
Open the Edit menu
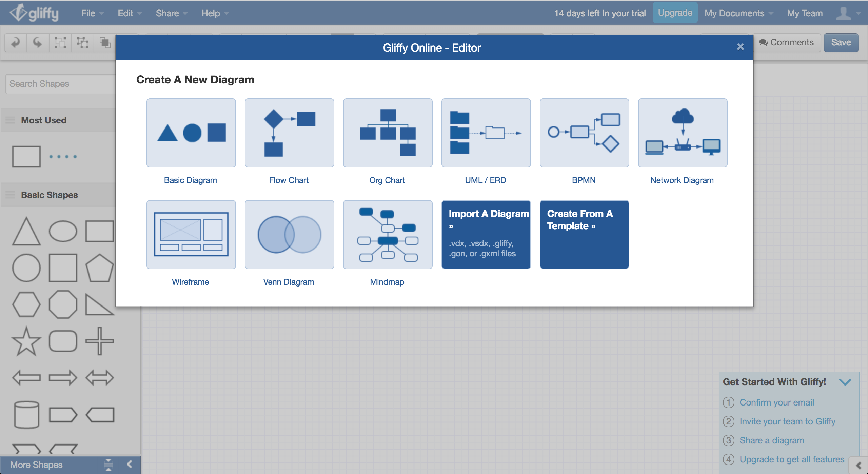[x=130, y=13]
